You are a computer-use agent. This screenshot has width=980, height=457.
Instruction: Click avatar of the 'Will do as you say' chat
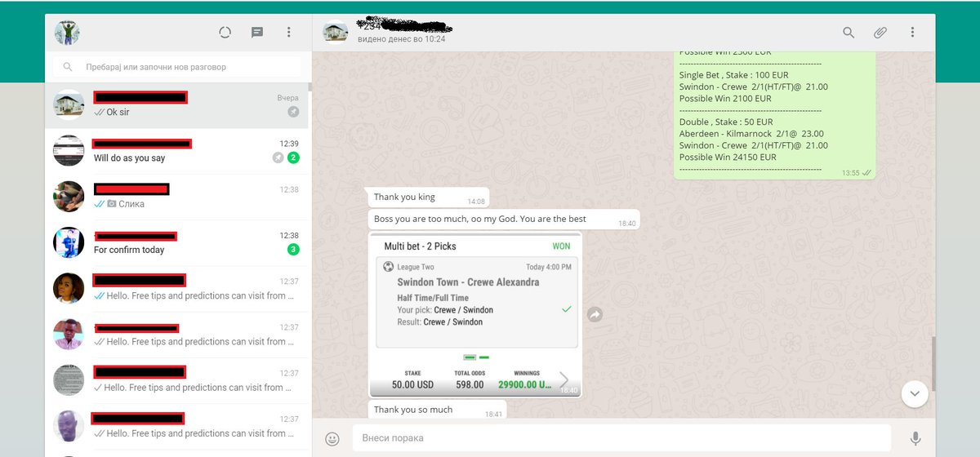pyautogui.click(x=69, y=151)
